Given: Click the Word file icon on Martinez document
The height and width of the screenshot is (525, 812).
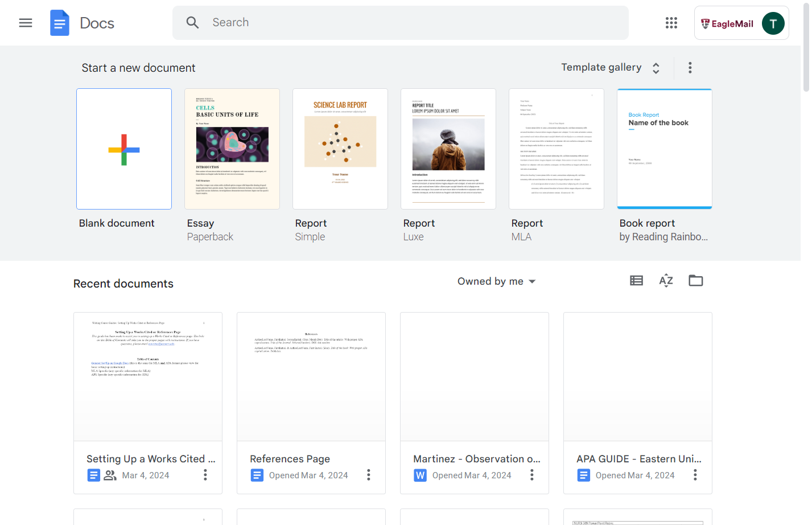Looking at the screenshot, I should coord(421,475).
